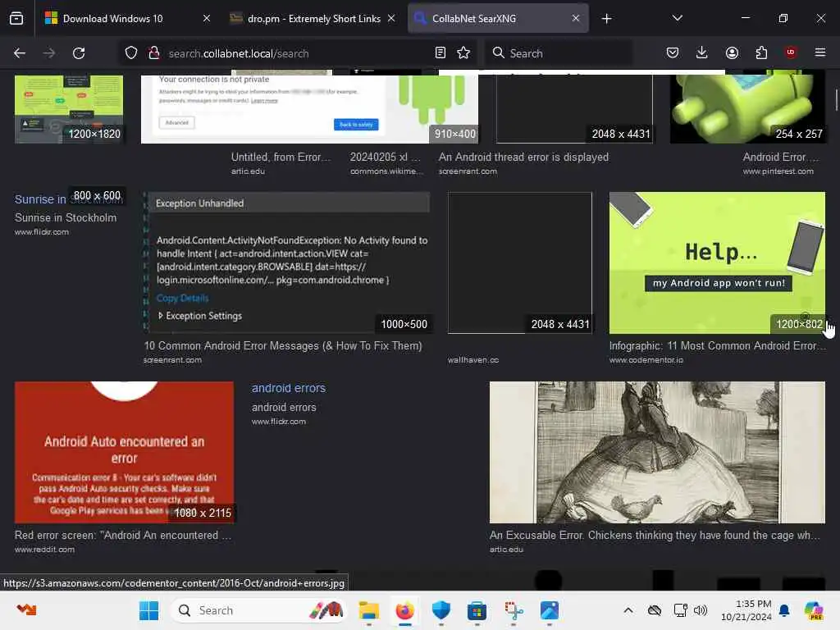This screenshot has width=840, height=630.
Task: Close the Download Windows 10 tab
Action: (x=207, y=18)
